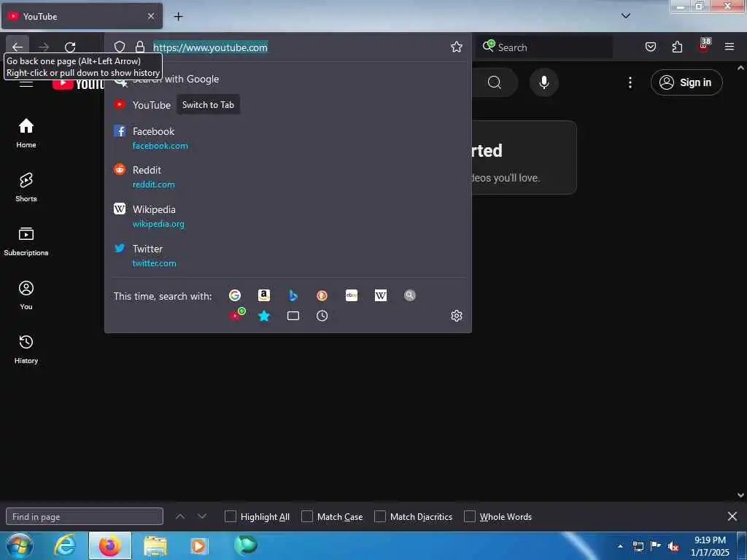The width and height of the screenshot is (747, 560).
Task: Close the find bar
Action: coord(732,516)
